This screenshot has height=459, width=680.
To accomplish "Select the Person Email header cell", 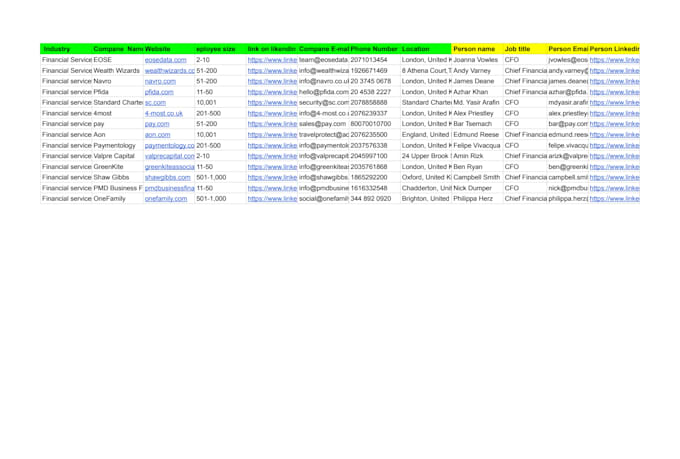I will coord(568,49).
